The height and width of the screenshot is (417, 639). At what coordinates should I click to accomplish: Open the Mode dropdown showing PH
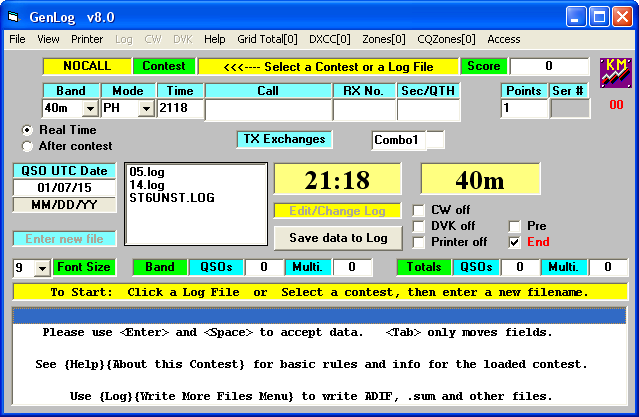(146, 108)
